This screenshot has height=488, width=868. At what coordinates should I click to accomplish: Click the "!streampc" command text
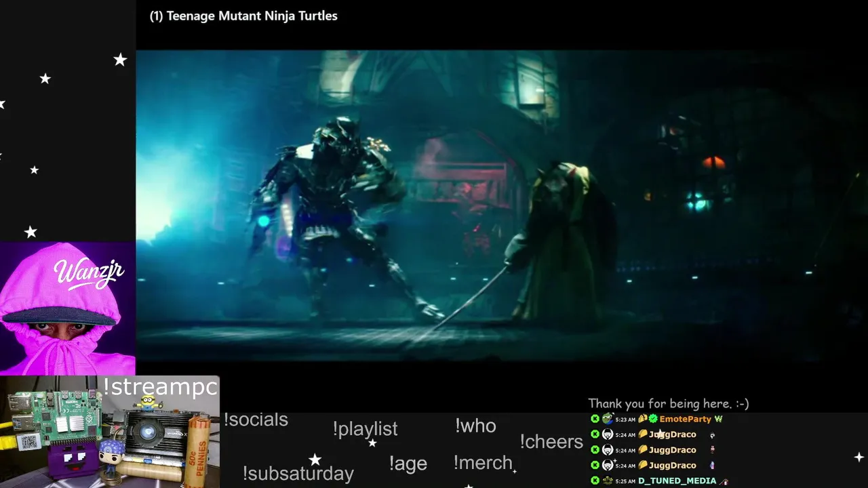[x=160, y=387]
